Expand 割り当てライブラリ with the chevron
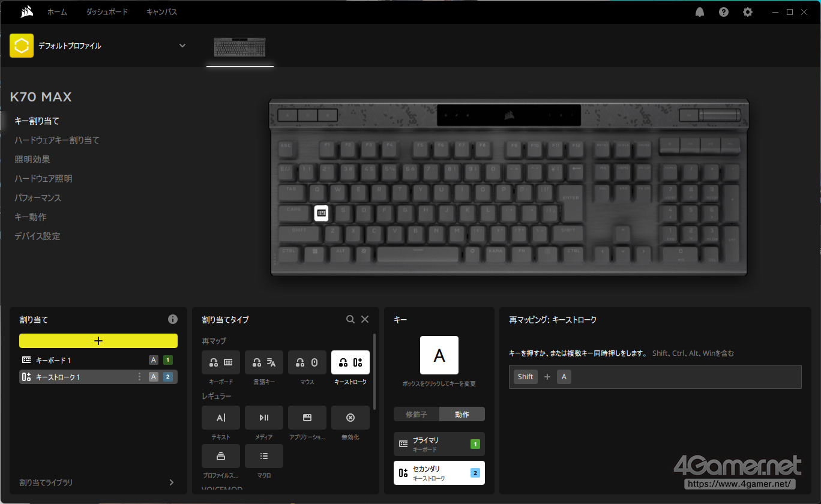 172,482
